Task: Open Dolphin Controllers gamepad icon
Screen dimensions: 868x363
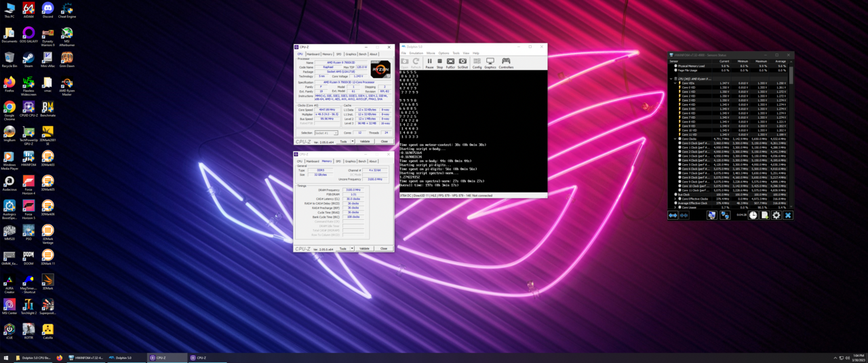Action: (506, 62)
